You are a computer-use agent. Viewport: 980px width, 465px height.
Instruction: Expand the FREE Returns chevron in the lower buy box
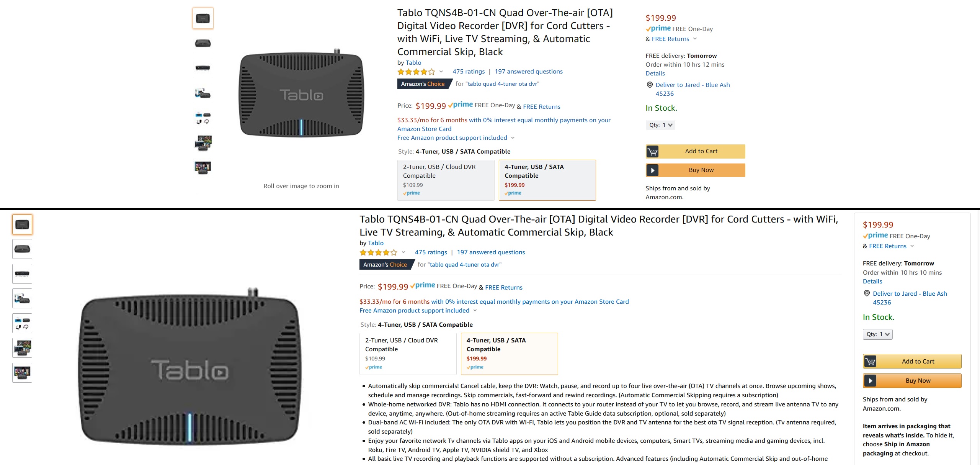pyautogui.click(x=912, y=246)
